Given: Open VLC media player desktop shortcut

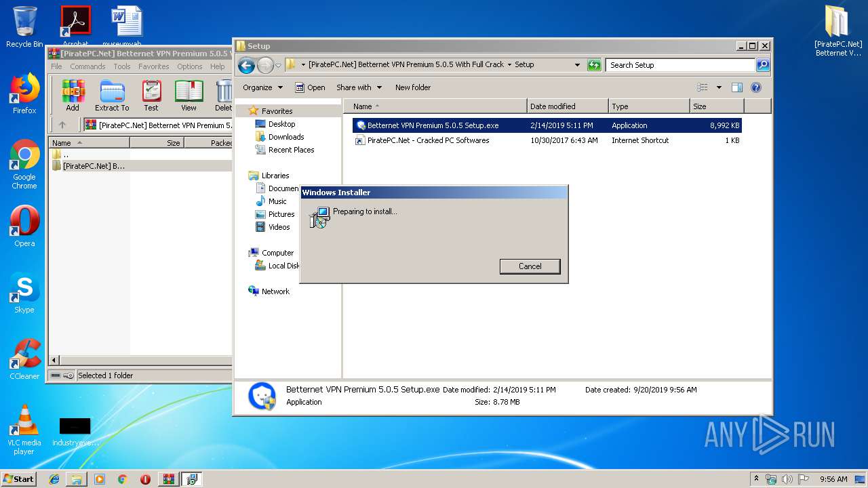Looking at the screenshot, I should (24, 429).
